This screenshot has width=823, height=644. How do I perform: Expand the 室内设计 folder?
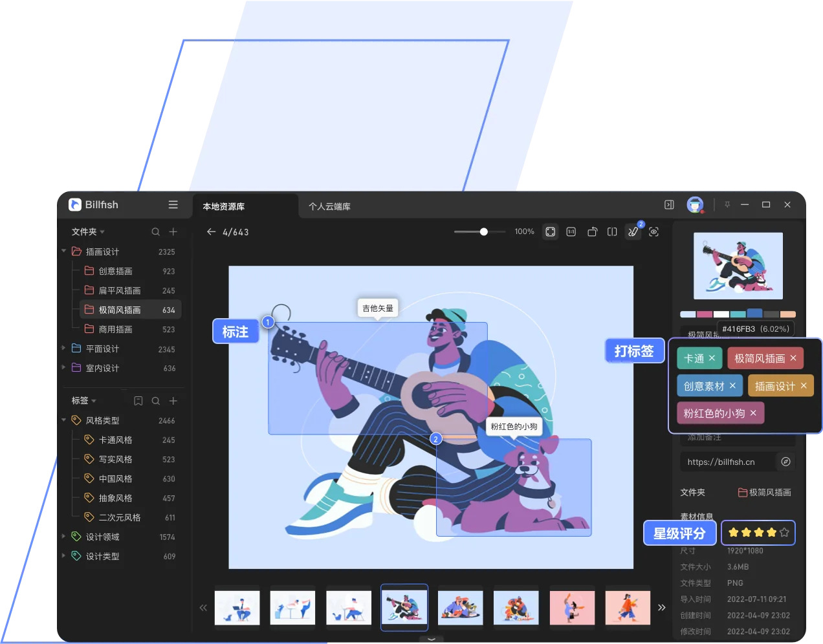(64, 367)
